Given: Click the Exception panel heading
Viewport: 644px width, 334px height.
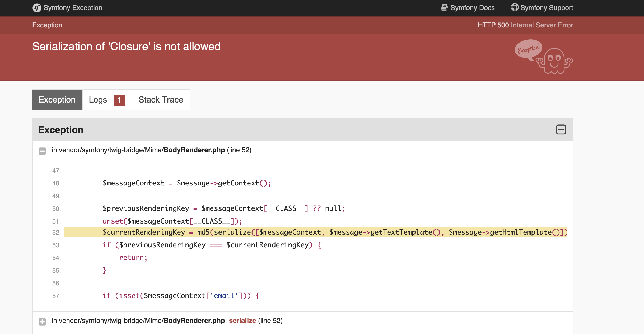Looking at the screenshot, I should pyautogui.click(x=61, y=130).
